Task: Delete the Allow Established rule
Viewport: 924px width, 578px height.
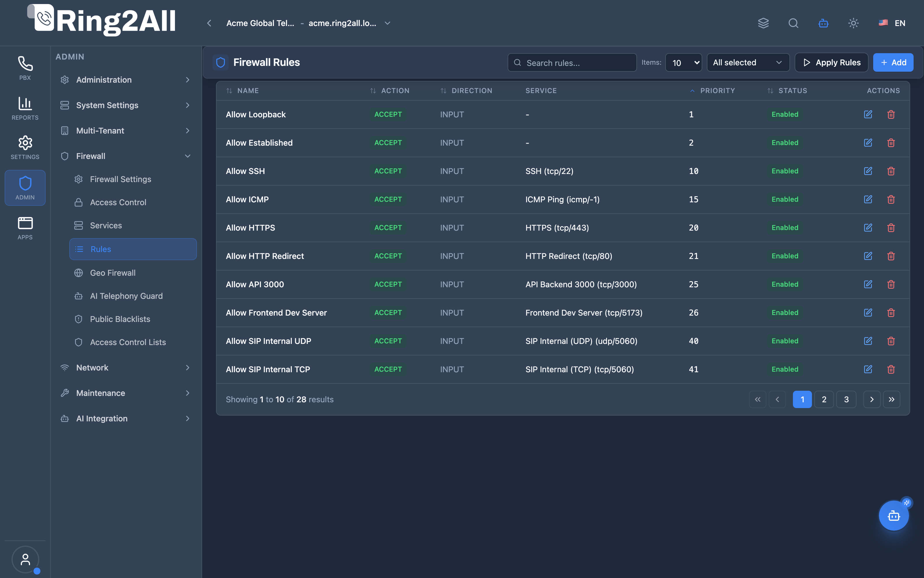Action: click(891, 142)
